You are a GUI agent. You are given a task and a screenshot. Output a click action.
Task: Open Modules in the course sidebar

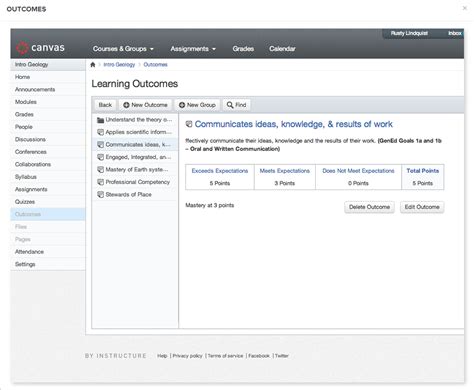pos(48,102)
